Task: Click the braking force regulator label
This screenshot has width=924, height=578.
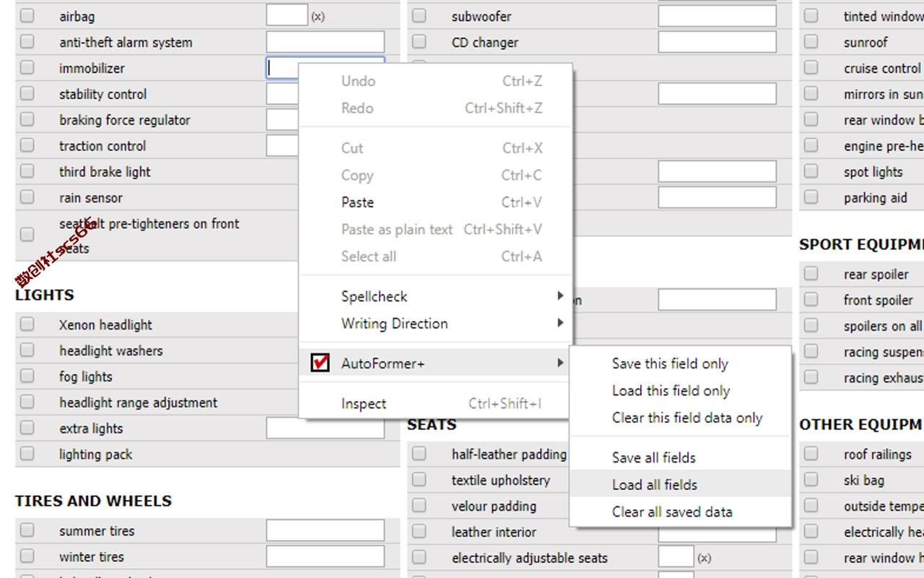Action: click(x=125, y=120)
